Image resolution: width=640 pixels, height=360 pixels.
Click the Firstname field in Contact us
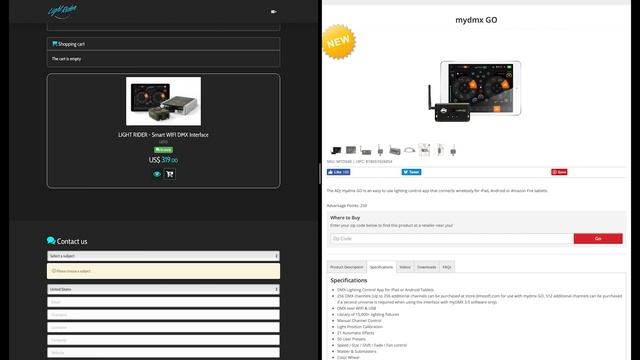(163, 315)
